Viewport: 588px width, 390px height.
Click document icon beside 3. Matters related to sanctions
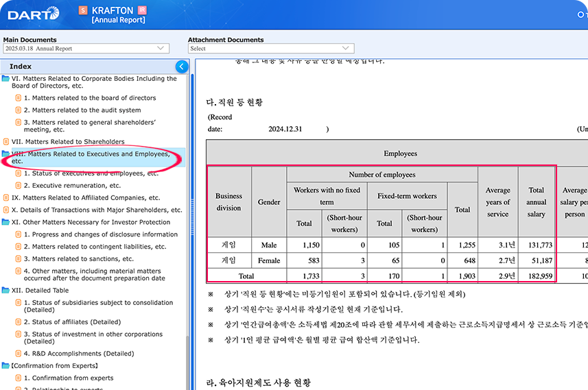point(18,258)
